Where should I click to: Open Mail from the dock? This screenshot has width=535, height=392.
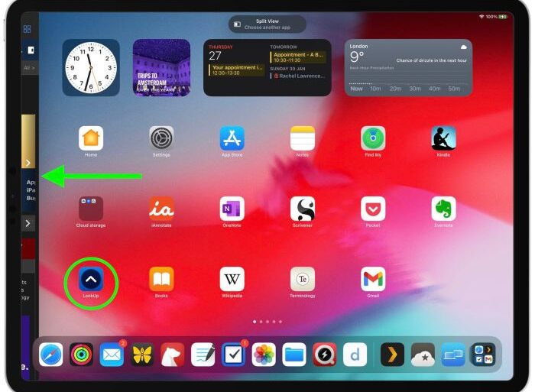coord(112,355)
